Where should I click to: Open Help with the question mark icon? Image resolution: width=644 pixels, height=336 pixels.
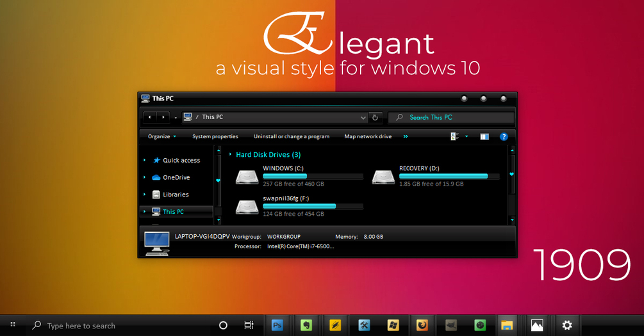pyautogui.click(x=504, y=136)
